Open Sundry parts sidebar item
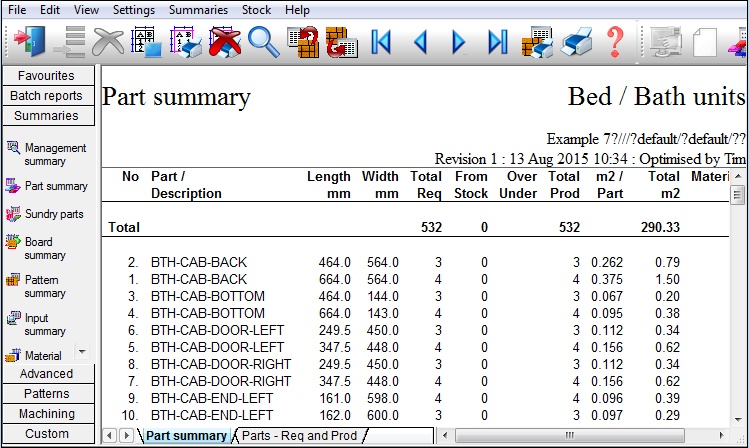Image resolution: width=749 pixels, height=448 pixels. tap(45, 214)
